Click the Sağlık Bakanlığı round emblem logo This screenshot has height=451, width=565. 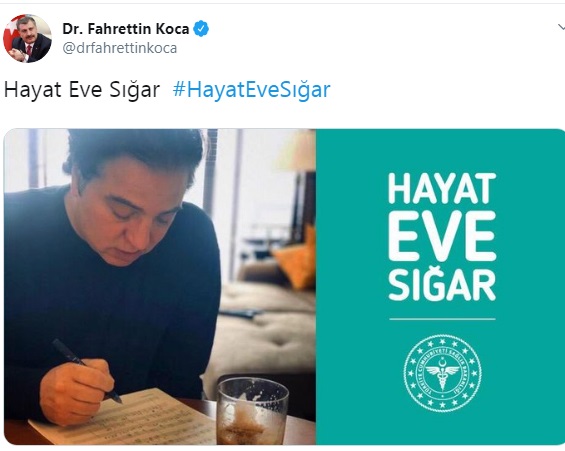442,373
